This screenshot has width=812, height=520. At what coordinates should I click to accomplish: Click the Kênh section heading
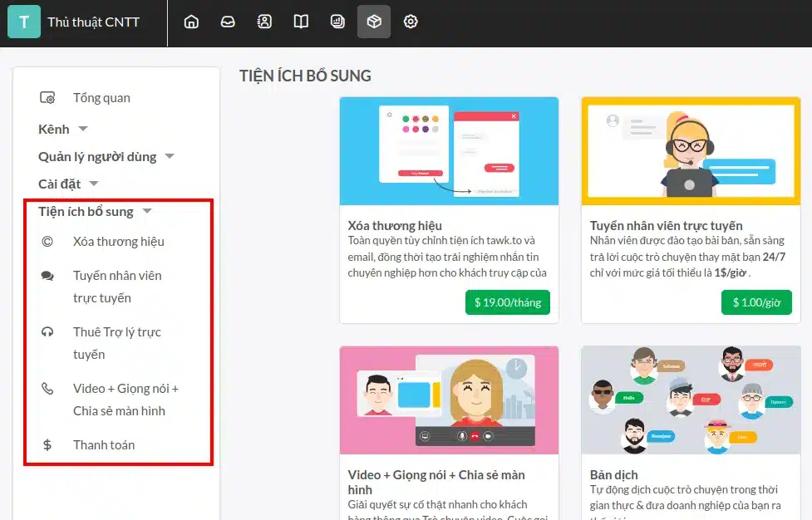(54, 130)
